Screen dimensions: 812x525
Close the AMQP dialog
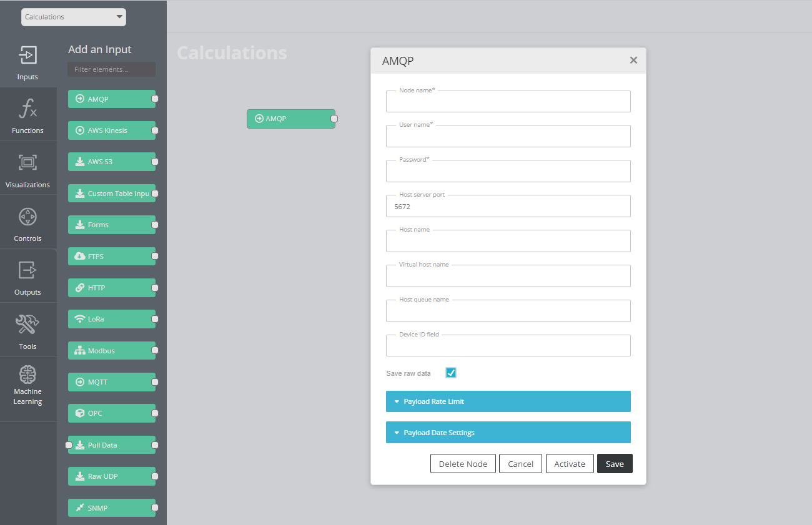coord(633,61)
